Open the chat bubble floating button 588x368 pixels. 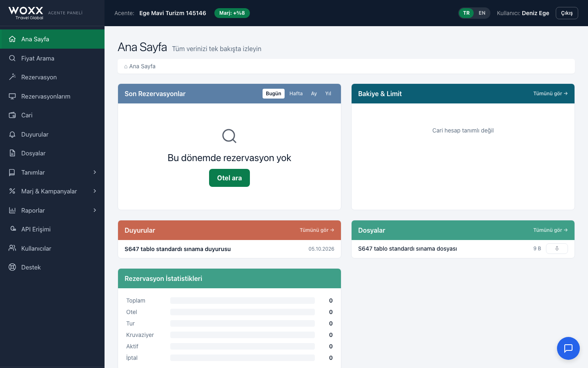(568, 348)
